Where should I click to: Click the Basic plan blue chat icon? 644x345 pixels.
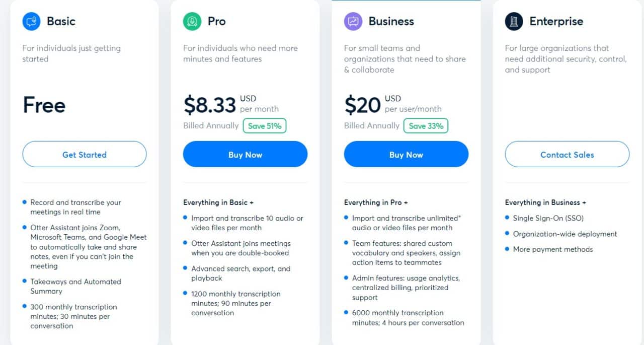pos(31,21)
